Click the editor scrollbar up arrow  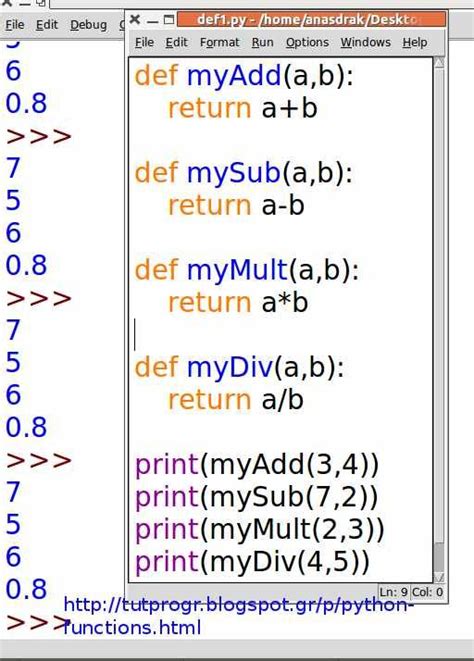click(439, 63)
